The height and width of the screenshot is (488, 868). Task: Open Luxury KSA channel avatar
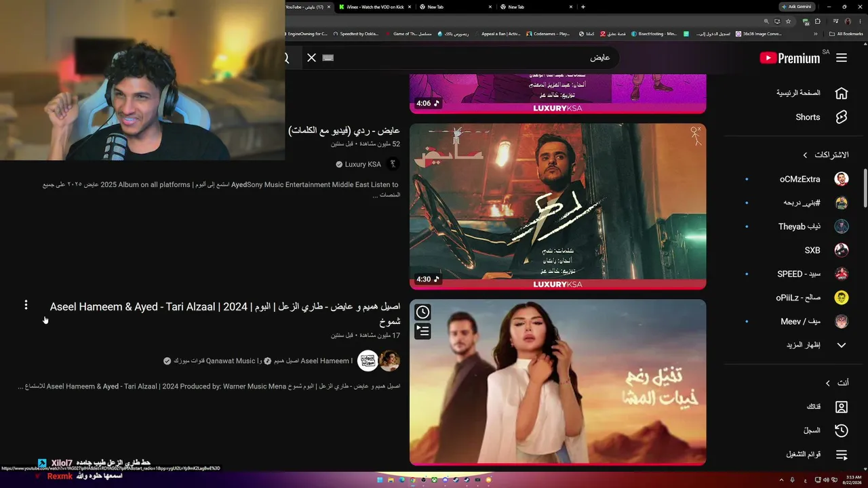click(393, 164)
